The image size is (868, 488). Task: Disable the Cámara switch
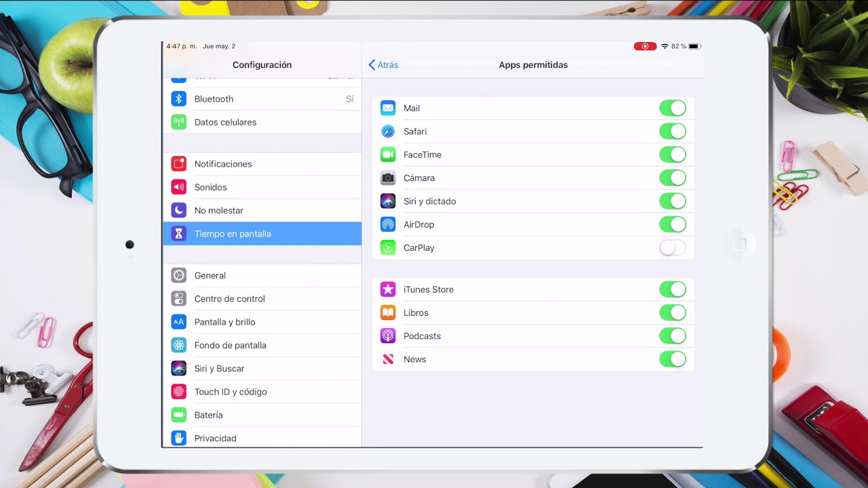(x=673, y=178)
